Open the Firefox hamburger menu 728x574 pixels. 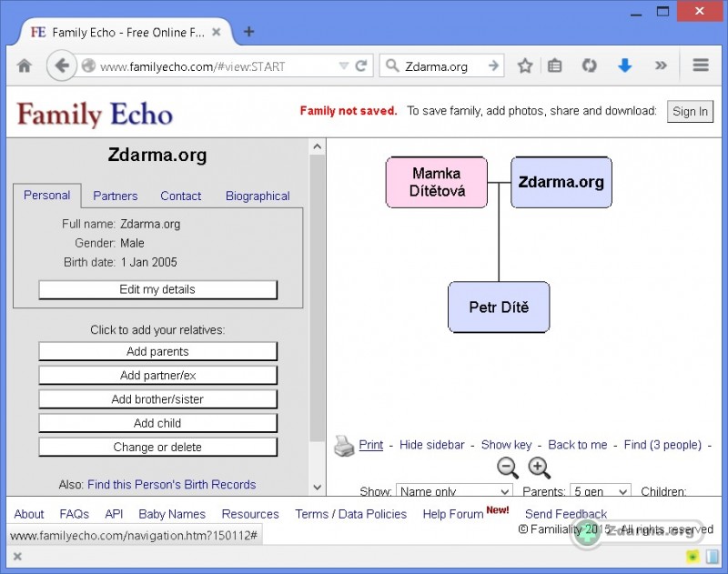click(x=700, y=65)
